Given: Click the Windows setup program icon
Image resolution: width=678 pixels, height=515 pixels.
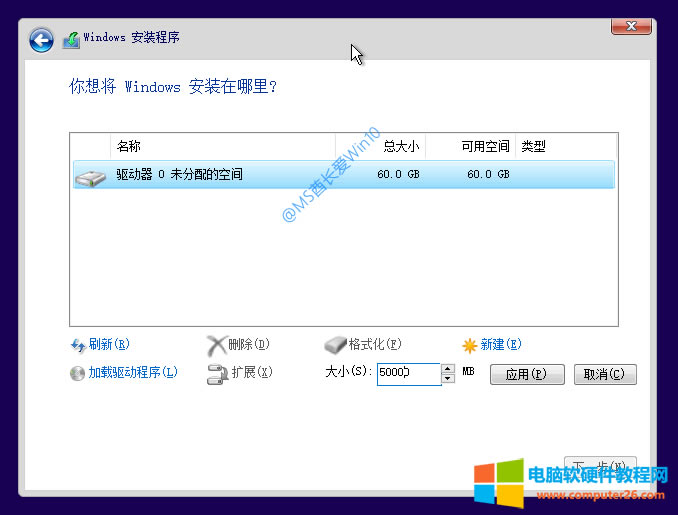Looking at the screenshot, I should point(71,40).
